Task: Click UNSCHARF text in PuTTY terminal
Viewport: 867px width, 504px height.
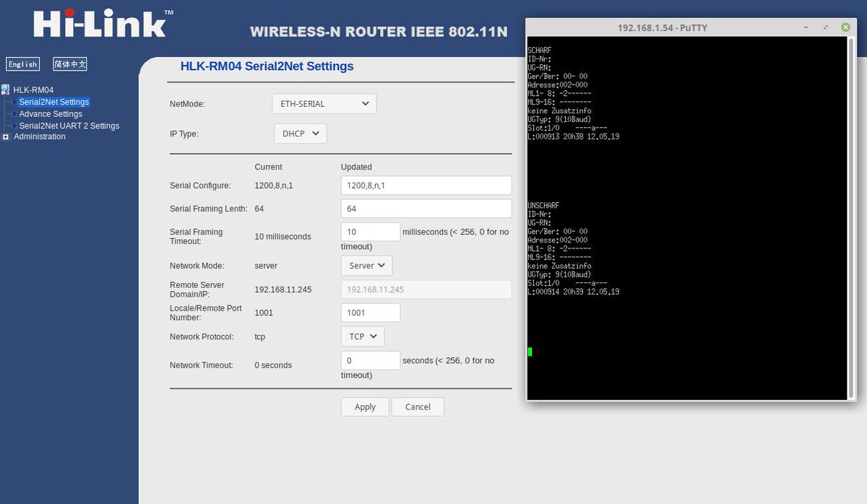Action: coord(543,205)
